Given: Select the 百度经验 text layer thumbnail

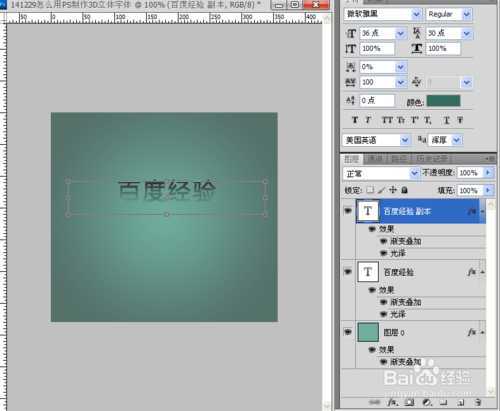Looking at the screenshot, I should pos(368,272).
